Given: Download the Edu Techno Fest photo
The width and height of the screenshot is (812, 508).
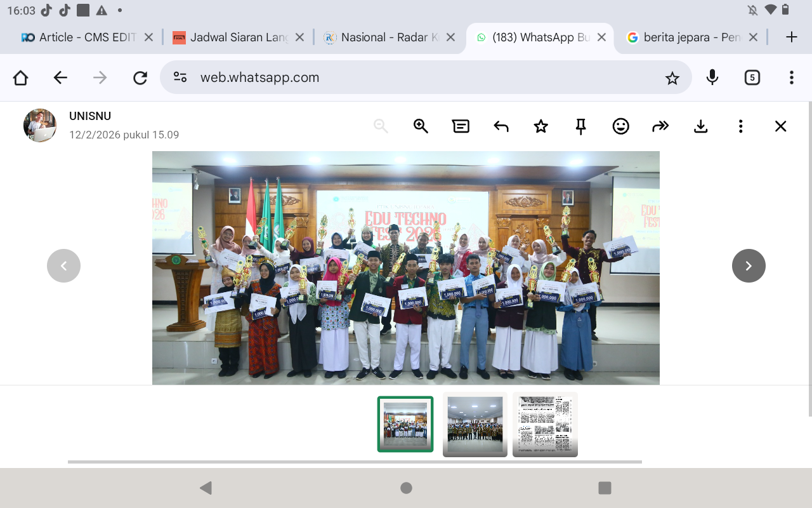Looking at the screenshot, I should point(700,126).
